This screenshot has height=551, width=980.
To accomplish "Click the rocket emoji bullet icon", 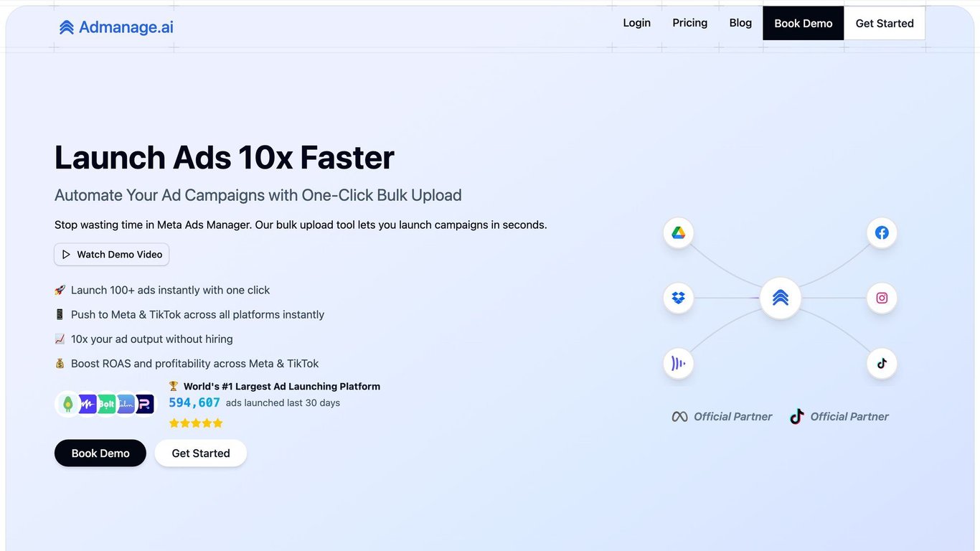I will coord(60,290).
